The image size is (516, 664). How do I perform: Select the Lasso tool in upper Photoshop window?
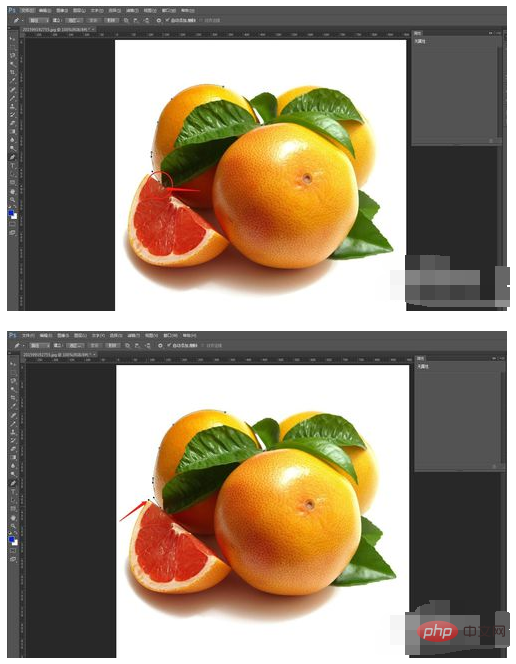tap(12, 55)
